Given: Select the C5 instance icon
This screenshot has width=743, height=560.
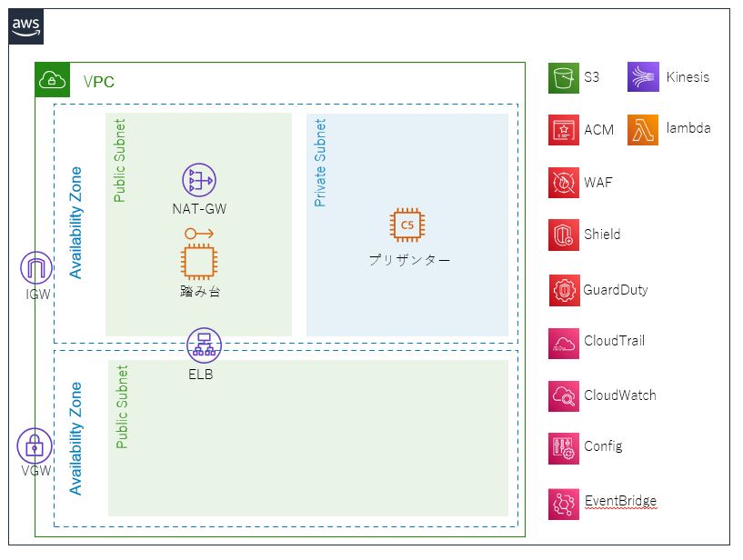Looking at the screenshot, I should [x=407, y=225].
